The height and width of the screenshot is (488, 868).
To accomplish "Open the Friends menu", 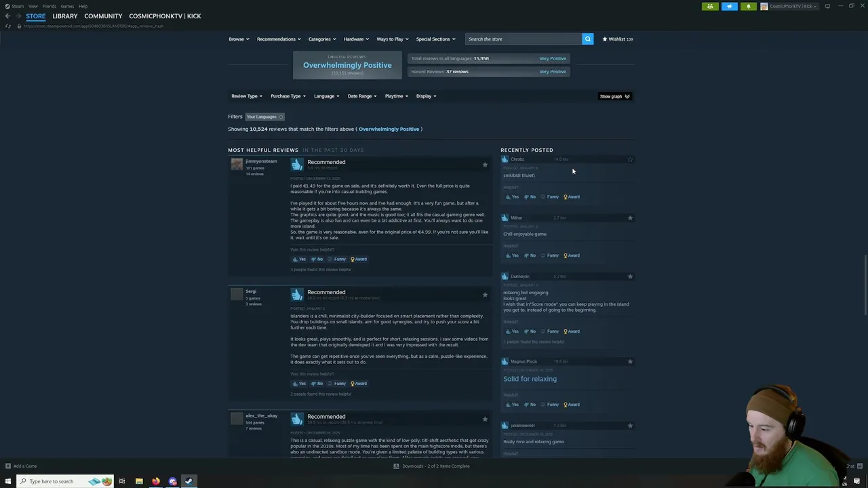I will click(50, 6).
